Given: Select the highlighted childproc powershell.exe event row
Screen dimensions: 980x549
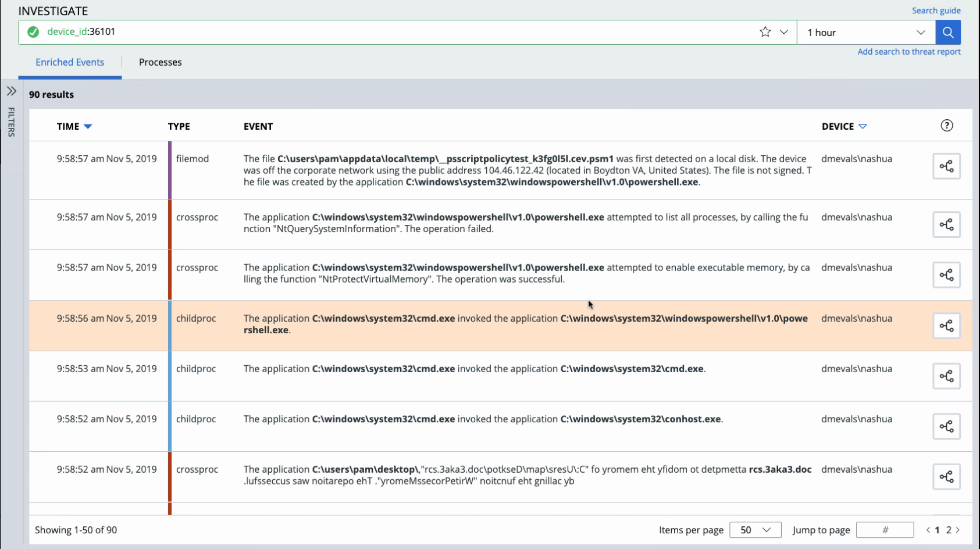Looking at the screenshot, I should point(501,326).
